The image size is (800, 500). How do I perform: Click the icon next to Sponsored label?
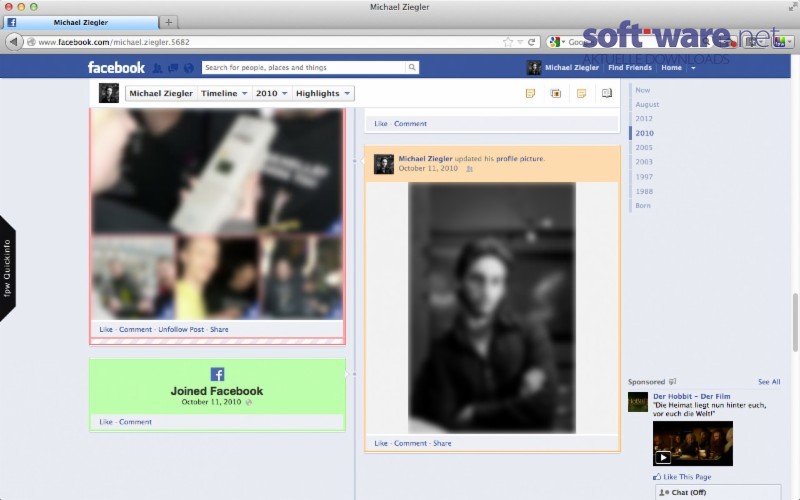click(x=672, y=382)
